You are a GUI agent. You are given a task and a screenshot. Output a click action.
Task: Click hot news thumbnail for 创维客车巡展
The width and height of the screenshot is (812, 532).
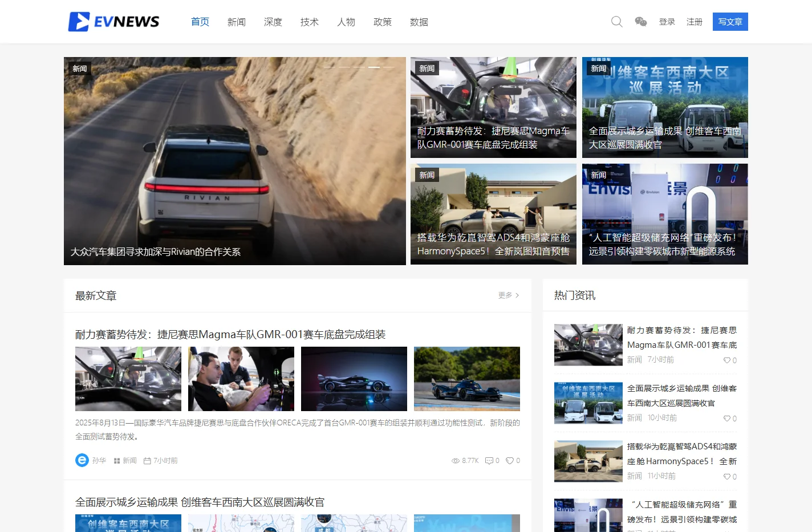coord(588,403)
